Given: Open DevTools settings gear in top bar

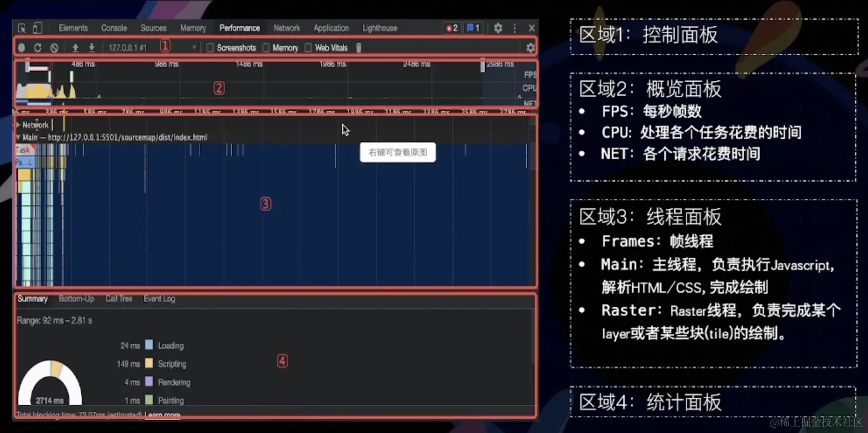Looking at the screenshot, I should pos(498,28).
